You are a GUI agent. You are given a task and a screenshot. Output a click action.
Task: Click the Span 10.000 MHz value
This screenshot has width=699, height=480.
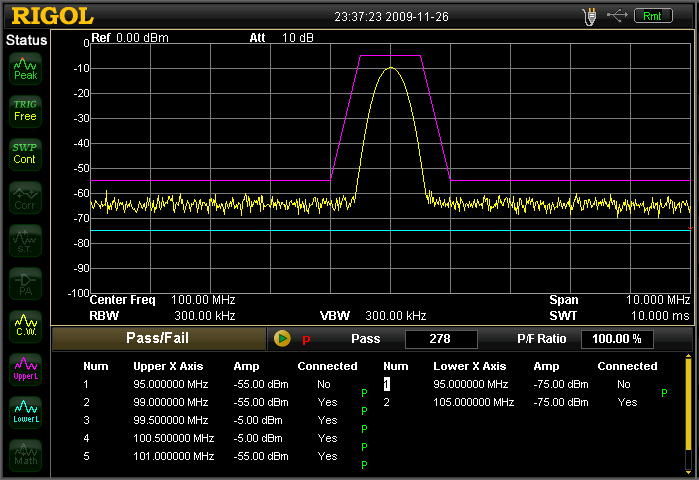[x=658, y=300]
